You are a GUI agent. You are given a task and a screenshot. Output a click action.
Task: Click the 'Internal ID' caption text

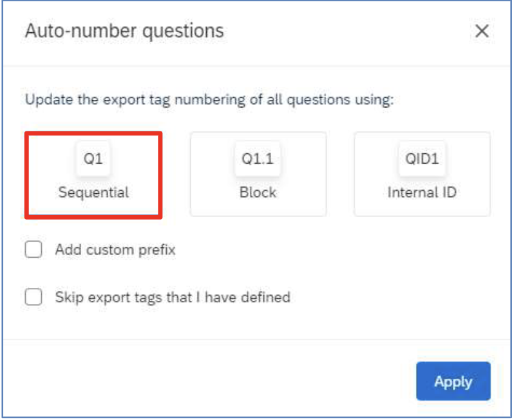point(423,192)
